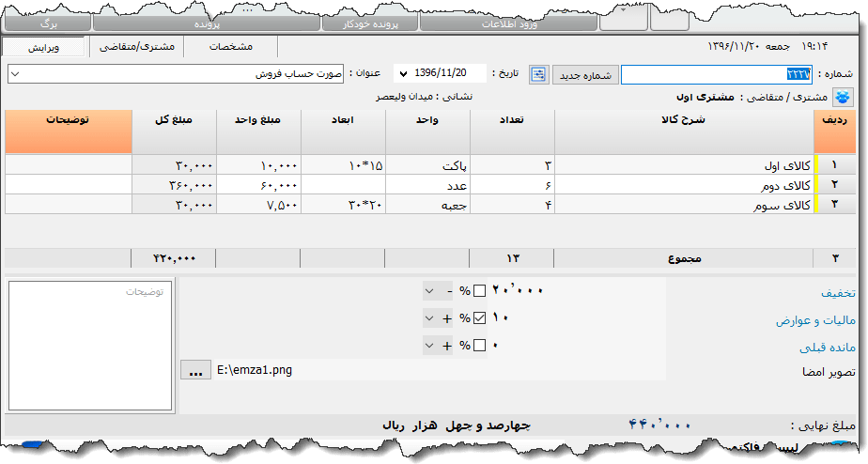Click the final amount ۴۴۰٬۰۰۰
The width and height of the screenshot is (868, 464).
659,425
